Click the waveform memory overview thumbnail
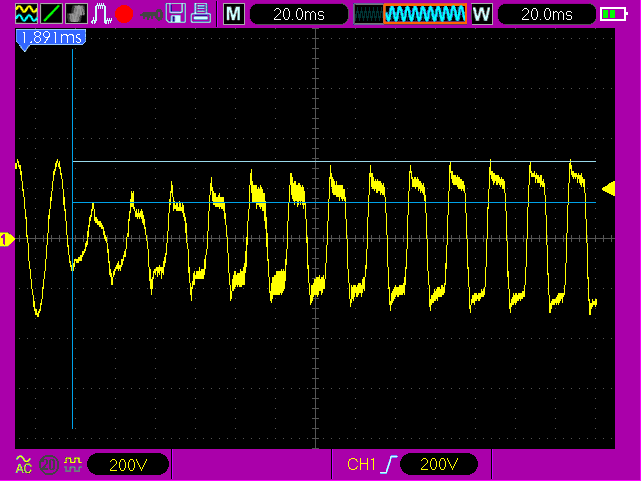 coord(411,14)
